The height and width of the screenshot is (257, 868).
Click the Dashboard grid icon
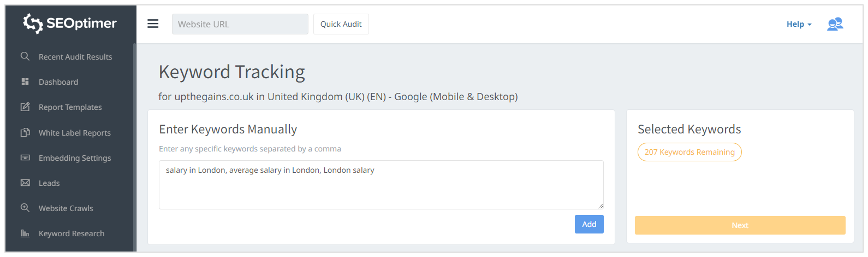25,81
